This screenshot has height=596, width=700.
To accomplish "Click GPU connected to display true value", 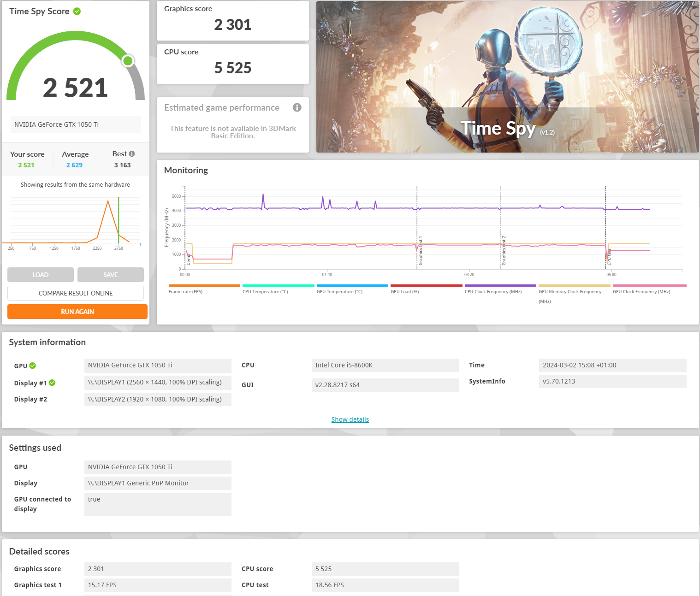I will click(158, 504).
